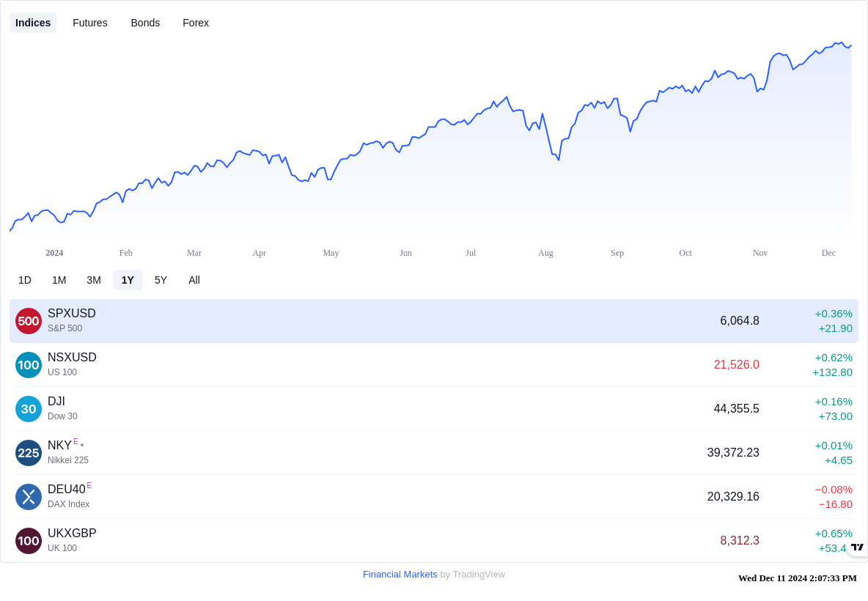This screenshot has height=601, width=868.
Task: Click the S&P 500 red logo icon
Action: point(29,321)
